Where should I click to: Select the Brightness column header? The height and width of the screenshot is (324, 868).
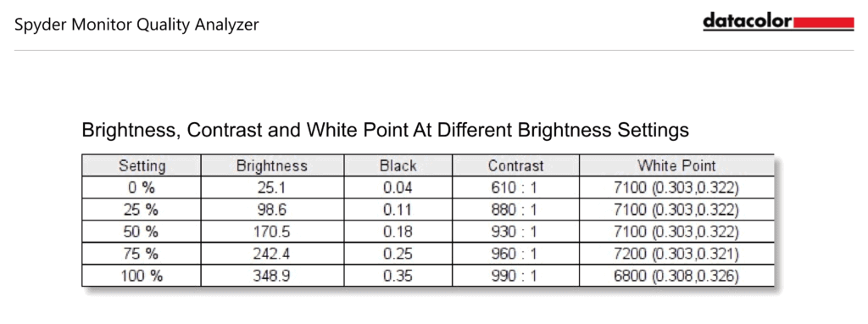(272, 165)
